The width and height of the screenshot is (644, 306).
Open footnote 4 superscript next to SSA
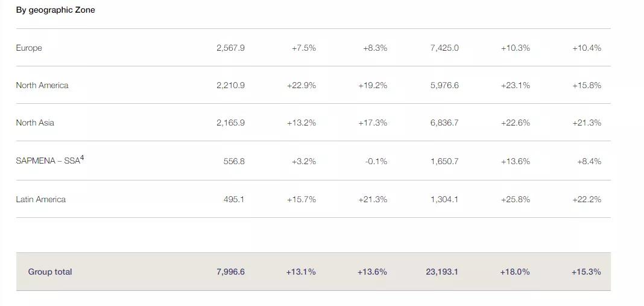click(x=82, y=158)
